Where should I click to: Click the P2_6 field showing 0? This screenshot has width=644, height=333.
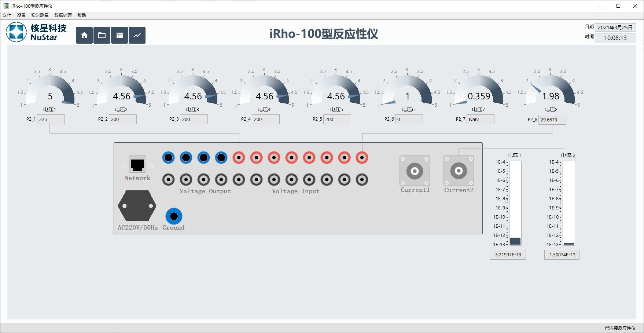[409, 119]
